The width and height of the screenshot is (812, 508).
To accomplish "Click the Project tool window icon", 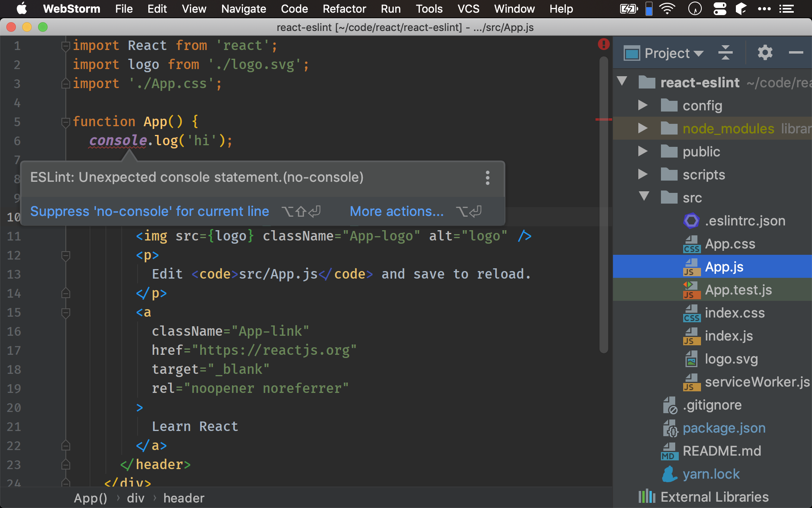I will click(x=632, y=53).
